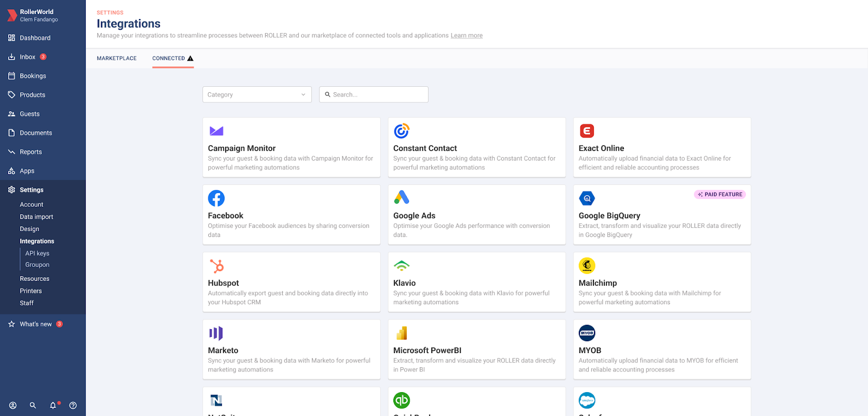Click the Salesforce cloud logo
This screenshot has height=416, width=868.
tap(587, 400)
